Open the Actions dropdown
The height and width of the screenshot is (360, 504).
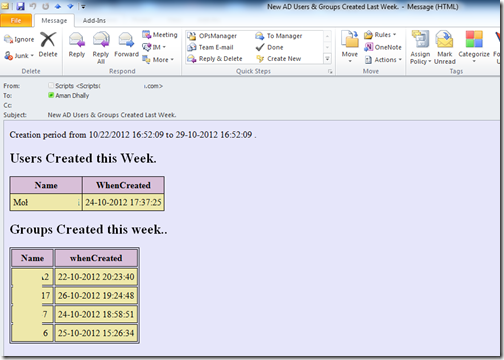pyautogui.click(x=383, y=60)
